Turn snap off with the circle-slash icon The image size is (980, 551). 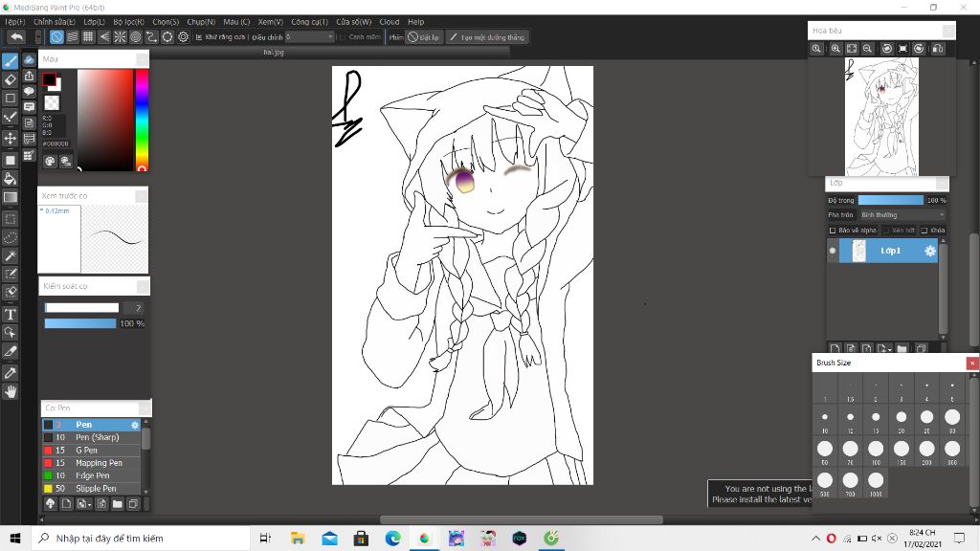pyautogui.click(x=56, y=37)
